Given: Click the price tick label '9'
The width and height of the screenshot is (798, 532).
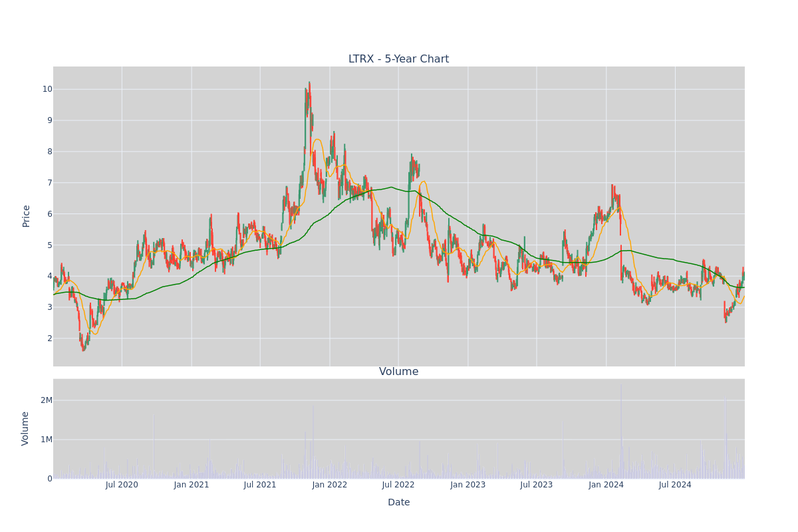Looking at the screenshot, I should [49, 120].
